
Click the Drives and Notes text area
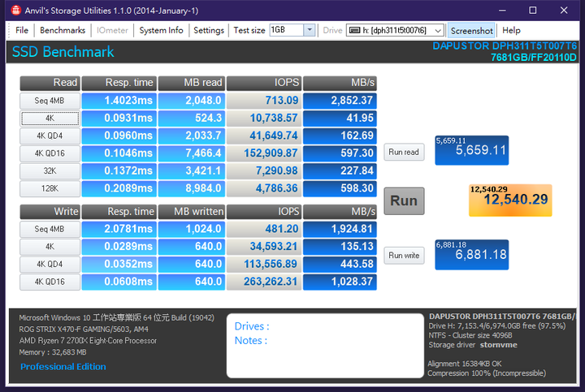click(x=325, y=346)
